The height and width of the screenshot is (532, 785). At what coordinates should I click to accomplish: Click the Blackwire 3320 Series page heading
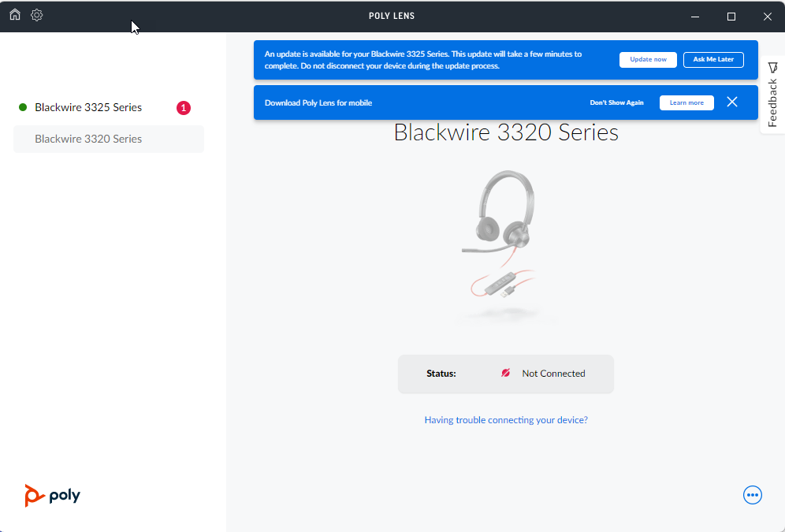506,132
